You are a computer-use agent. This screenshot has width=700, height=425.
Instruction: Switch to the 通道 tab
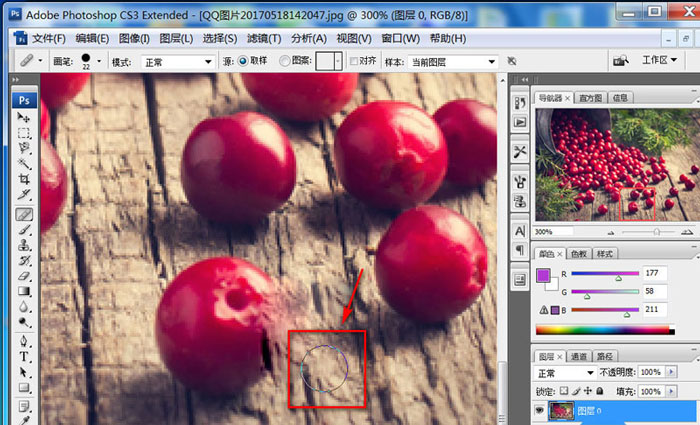[579, 356]
